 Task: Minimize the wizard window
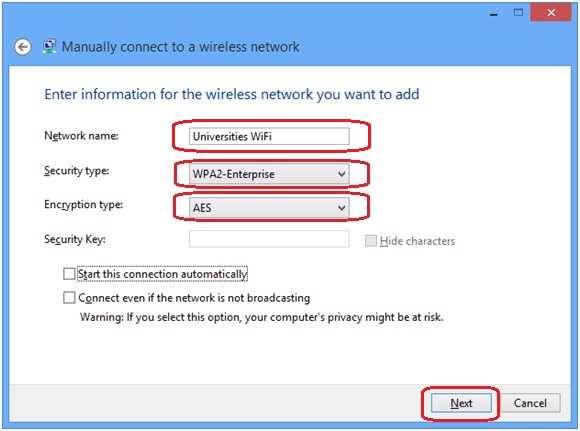493,14
